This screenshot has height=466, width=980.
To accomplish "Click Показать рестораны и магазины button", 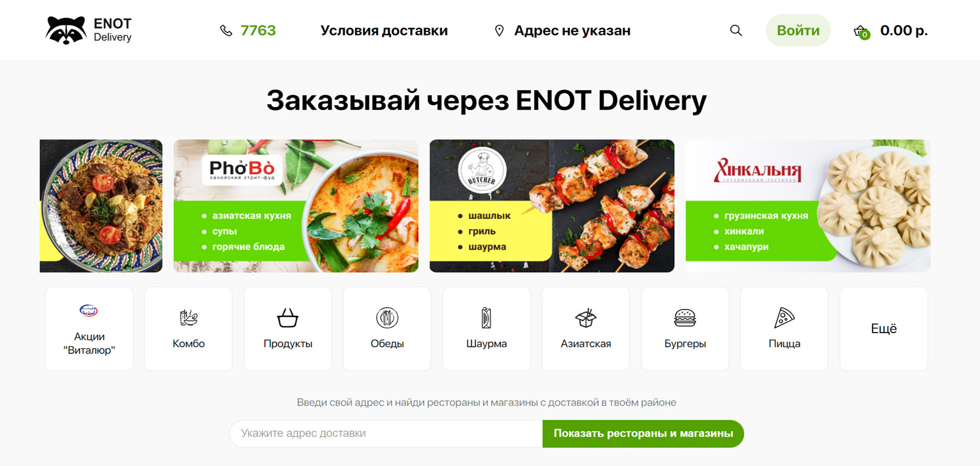I will [643, 433].
